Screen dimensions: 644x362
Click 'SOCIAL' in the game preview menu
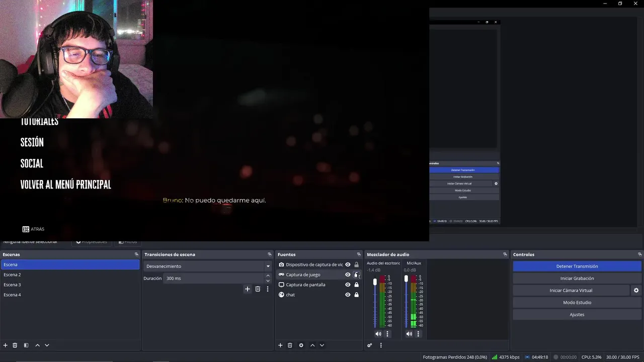[32, 163]
